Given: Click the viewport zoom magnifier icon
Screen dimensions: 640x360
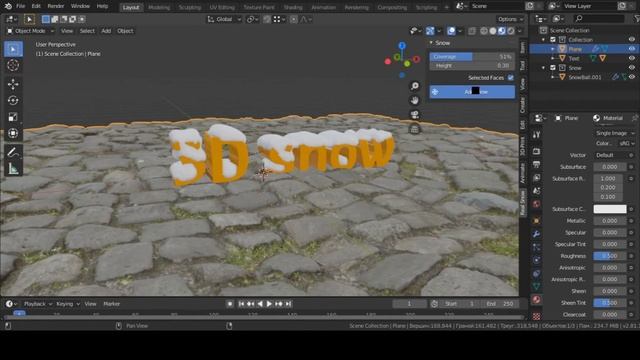Looking at the screenshot, I should coord(415,86).
